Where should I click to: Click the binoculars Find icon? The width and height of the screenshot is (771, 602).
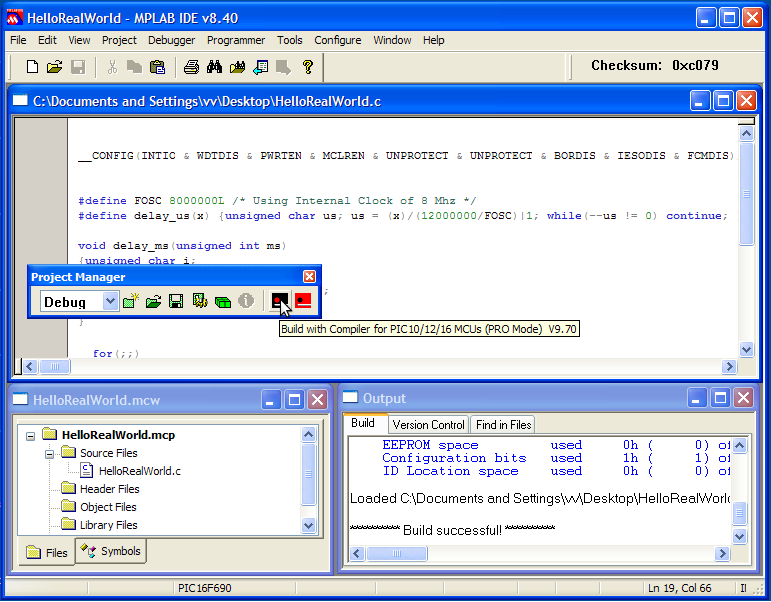click(x=214, y=67)
